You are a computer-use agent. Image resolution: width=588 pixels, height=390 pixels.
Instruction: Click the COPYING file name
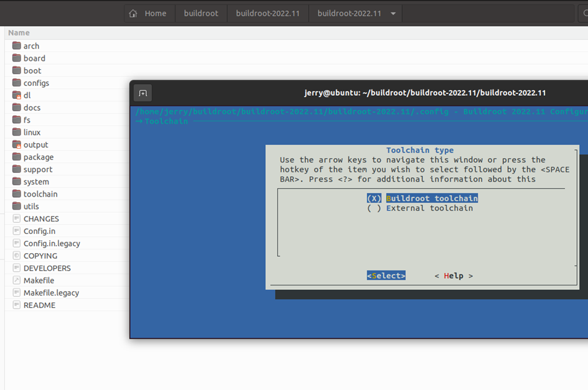click(40, 256)
